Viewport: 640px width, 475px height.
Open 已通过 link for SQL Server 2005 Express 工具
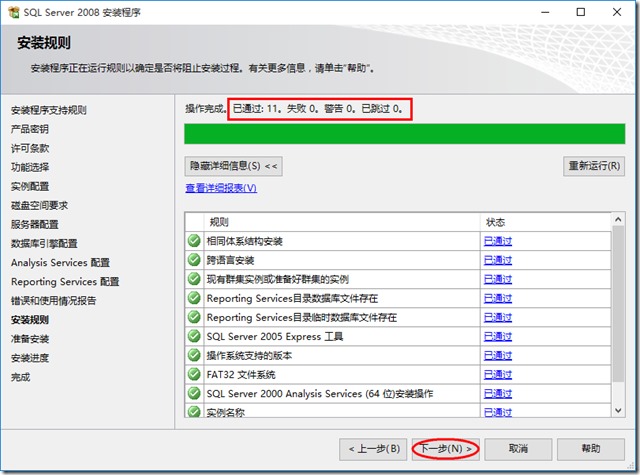click(x=498, y=336)
